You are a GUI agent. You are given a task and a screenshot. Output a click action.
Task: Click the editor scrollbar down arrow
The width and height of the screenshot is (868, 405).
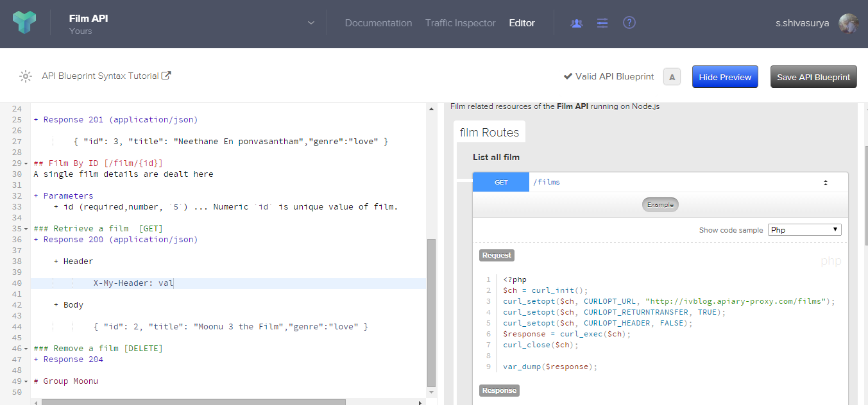[431, 392]
